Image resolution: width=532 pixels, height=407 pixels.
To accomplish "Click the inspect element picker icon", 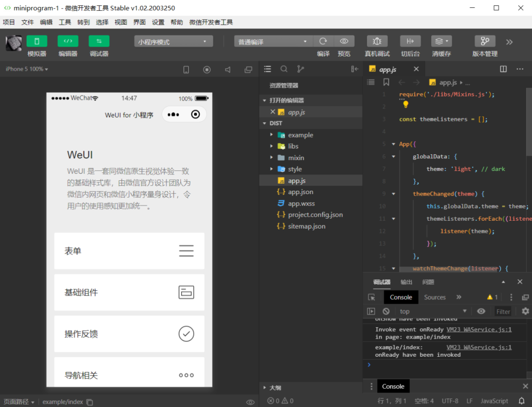I will click(x=371, y=297).
